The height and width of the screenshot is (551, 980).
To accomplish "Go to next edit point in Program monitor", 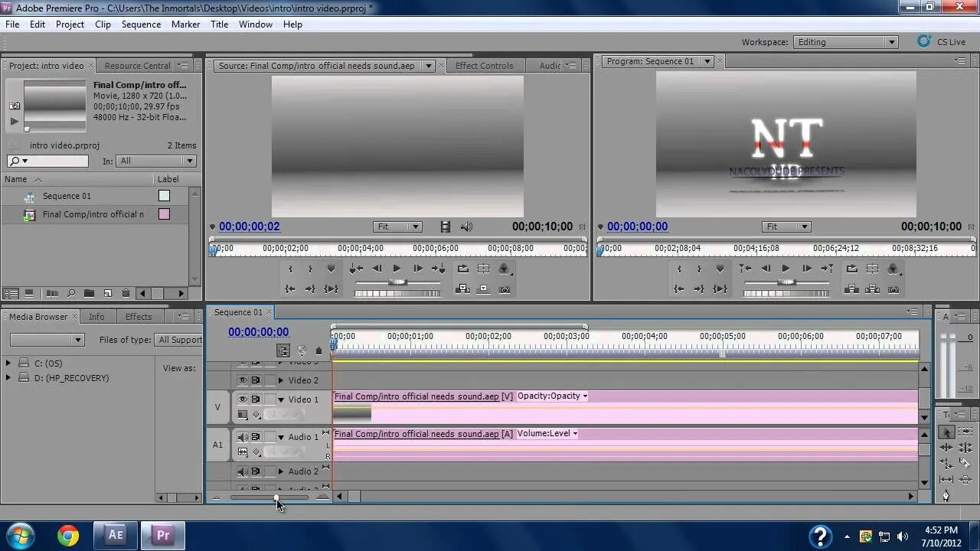I will point(827,269).
